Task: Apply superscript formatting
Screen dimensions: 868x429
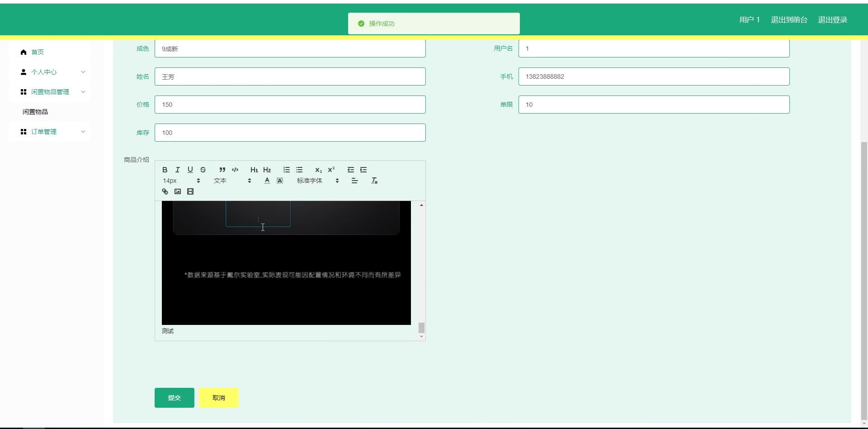Action: click(x=331, y=170)
